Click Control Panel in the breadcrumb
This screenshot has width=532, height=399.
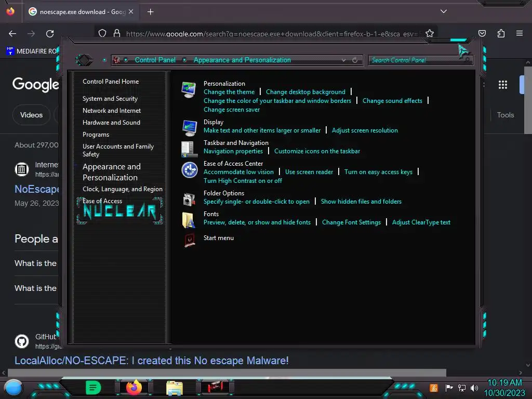pyautogui.click(x=155, y=60)
